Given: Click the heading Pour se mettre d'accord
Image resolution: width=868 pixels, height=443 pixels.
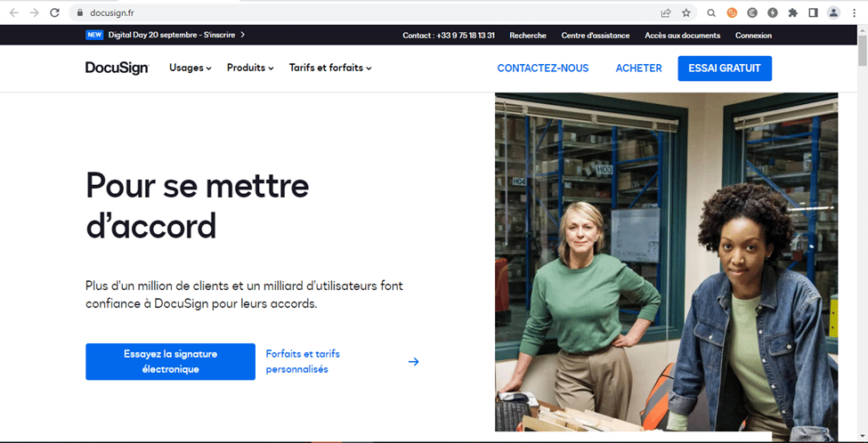Looking at the screenshot, I should [197, 206].
